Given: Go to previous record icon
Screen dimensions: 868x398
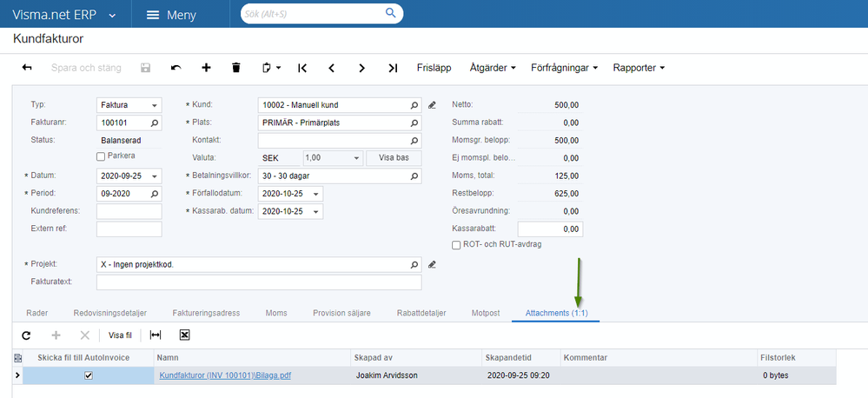Looking at the screenshot, I should (332, 68).
